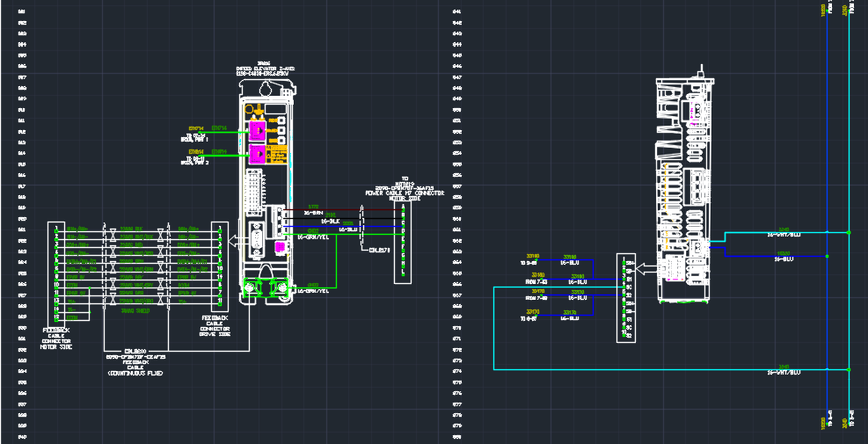Select the right green ground terminal at drive bottom
868x444 pixels.
279,285
